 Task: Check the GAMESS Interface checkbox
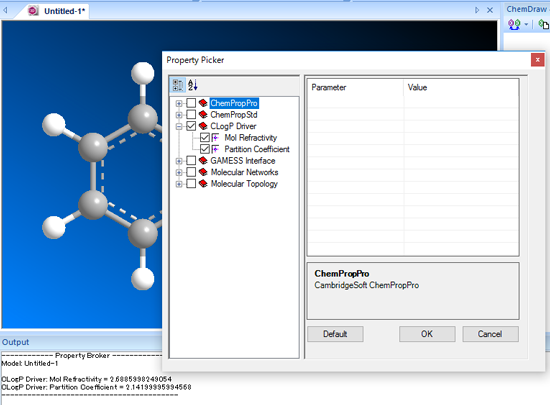[191, 161]
